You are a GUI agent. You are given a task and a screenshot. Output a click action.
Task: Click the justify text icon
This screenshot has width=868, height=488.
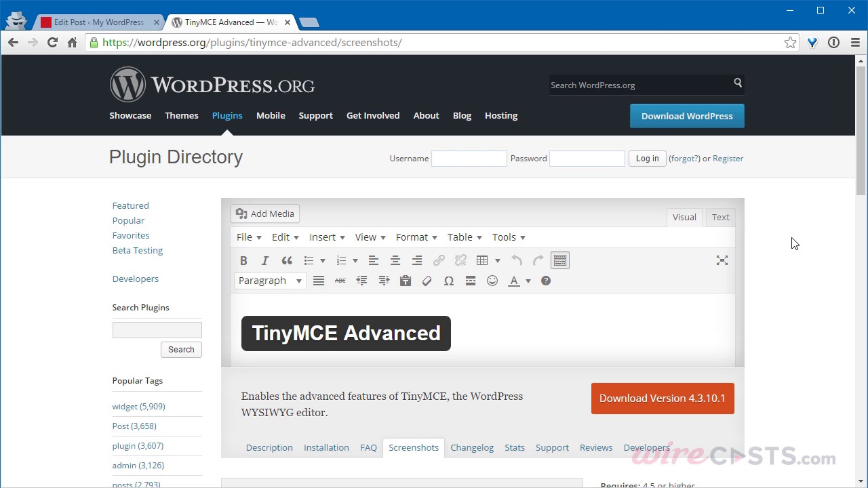pos(319,281)
